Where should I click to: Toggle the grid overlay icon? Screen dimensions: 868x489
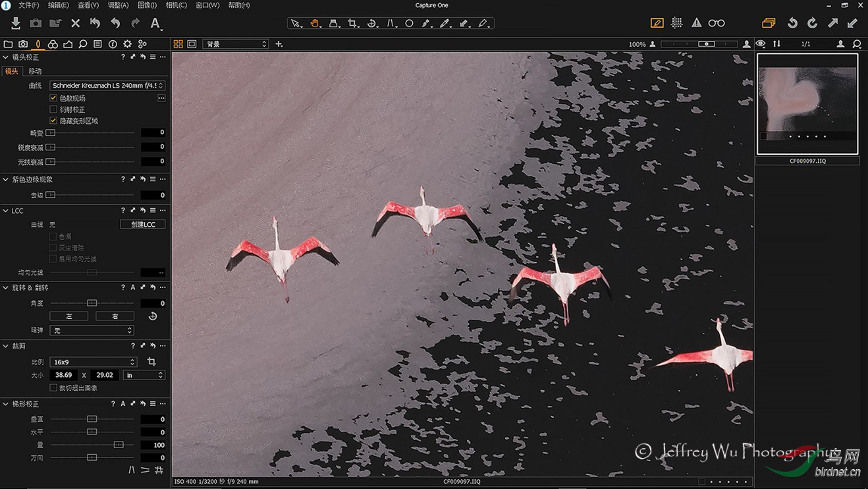(x=676, y=23)
